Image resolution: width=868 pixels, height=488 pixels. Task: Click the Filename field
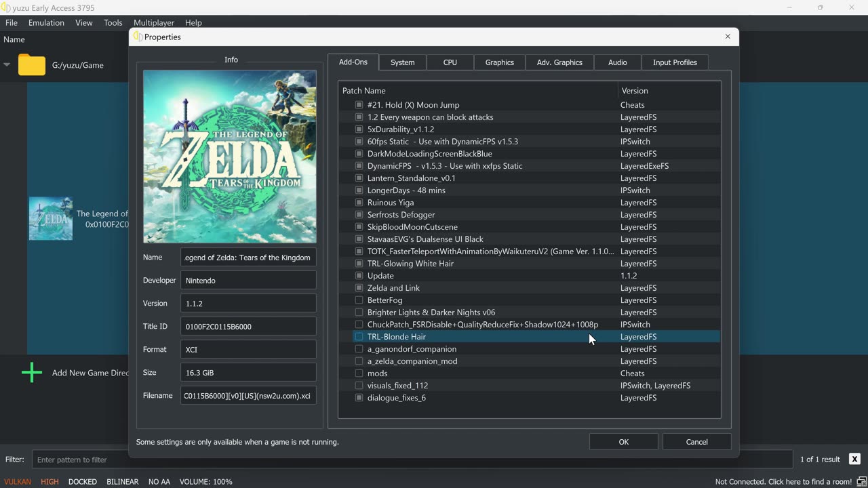(x=248, y=396)
